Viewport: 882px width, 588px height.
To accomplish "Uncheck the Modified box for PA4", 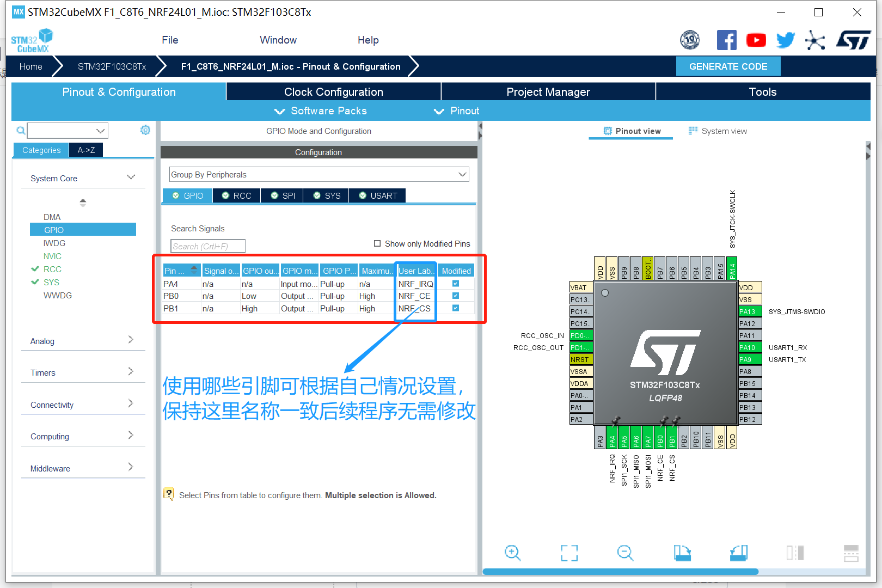I will pos(455,283).
